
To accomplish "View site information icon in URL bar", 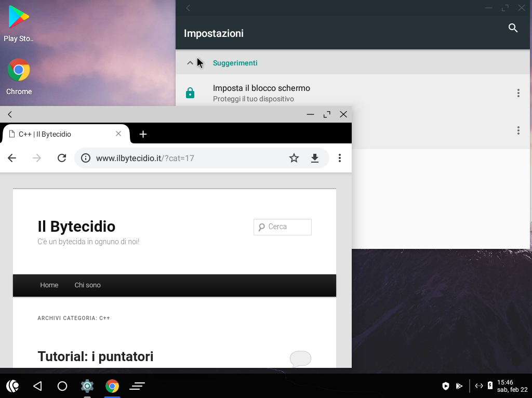I will (x=86, y=158).
